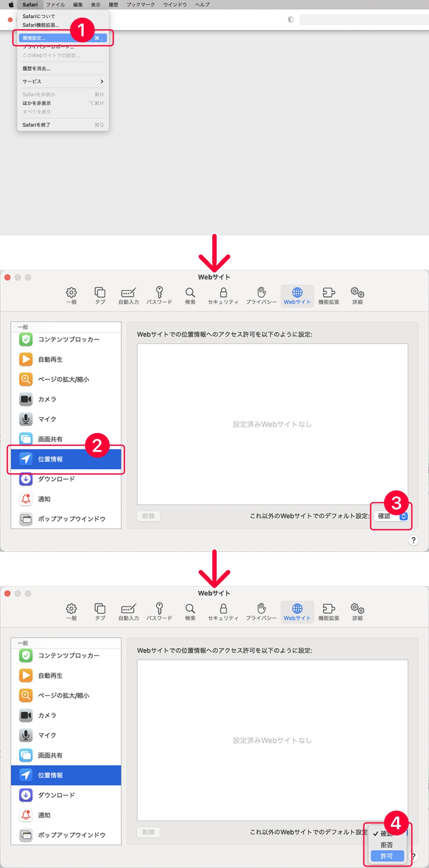The height and width of the screenshot is (868, 429).
Task: Select コンテンツブロッカー in window with closed 確認 popup
Action: tap(66, 339)
